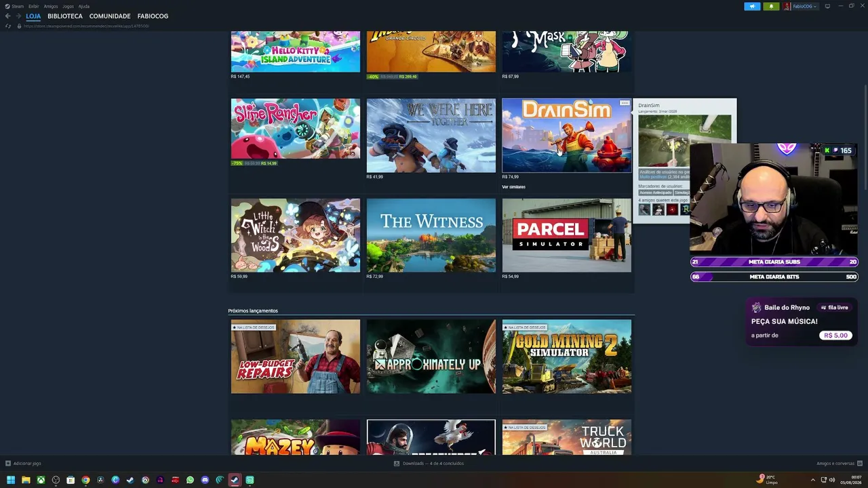The height and width of the screenshot is (488, 868).
Task: Open Little Witch in the Woods capsule
Action: 296,235
